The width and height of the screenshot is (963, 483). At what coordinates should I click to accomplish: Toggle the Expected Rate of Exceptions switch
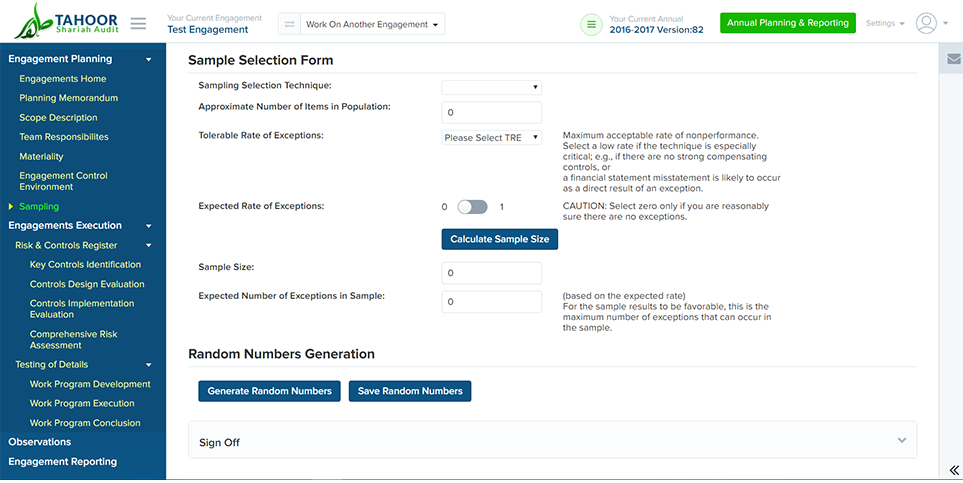coord(472,207)
